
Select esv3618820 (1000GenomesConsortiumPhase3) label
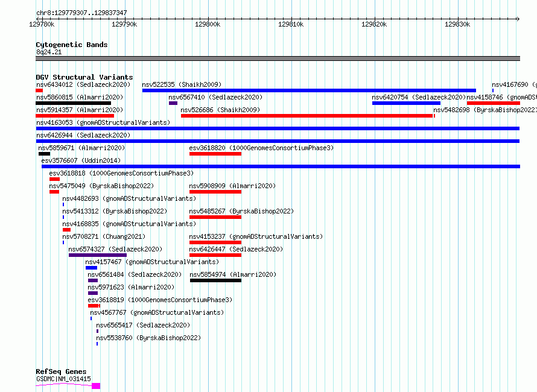[261, 148]
